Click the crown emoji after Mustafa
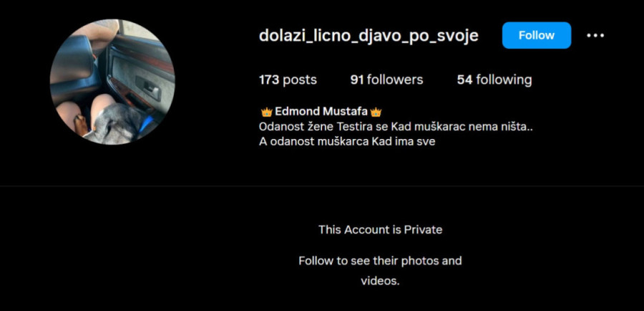Image resolution: width=644 pixels, height=311 pixels. [x=376, y=112]
